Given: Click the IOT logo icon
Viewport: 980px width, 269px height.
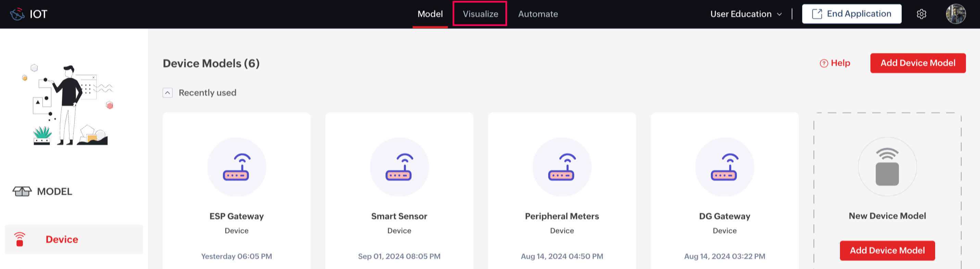Looking at the screenshot, I should pyautogui.click(x=17, y=14).
